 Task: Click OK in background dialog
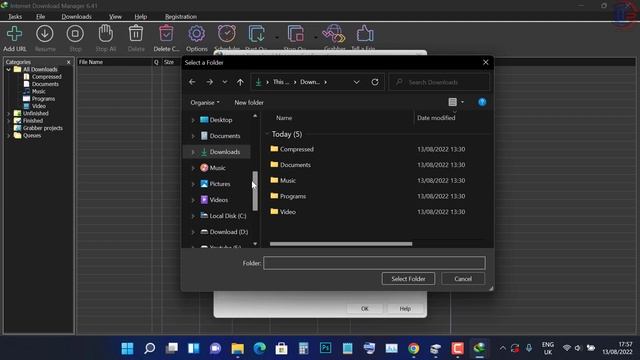pyautogui.click(x=364, y=309)
